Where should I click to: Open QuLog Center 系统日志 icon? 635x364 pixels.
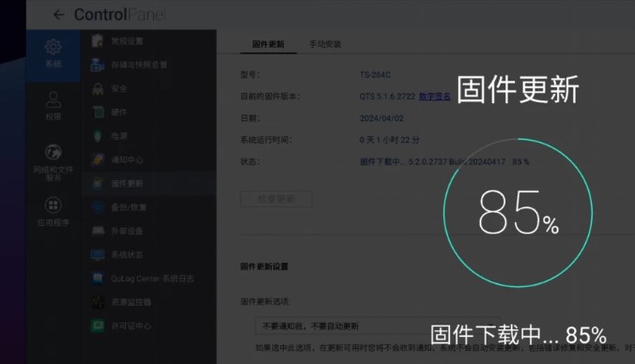pyautogui.click(x=98, y=279)
